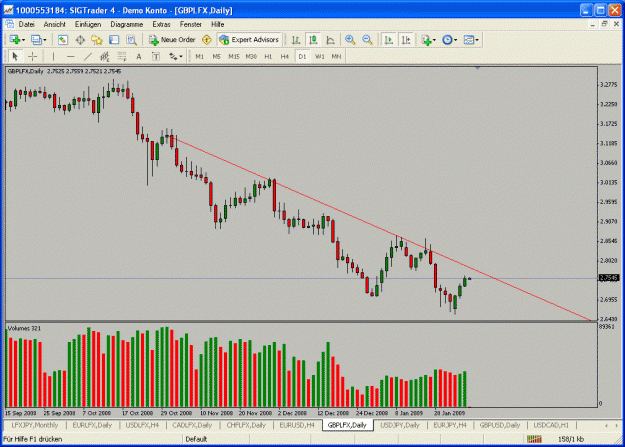Switch timeframe to H1
This screenshot has width=625, height=447.
click(x=268, y=56)
